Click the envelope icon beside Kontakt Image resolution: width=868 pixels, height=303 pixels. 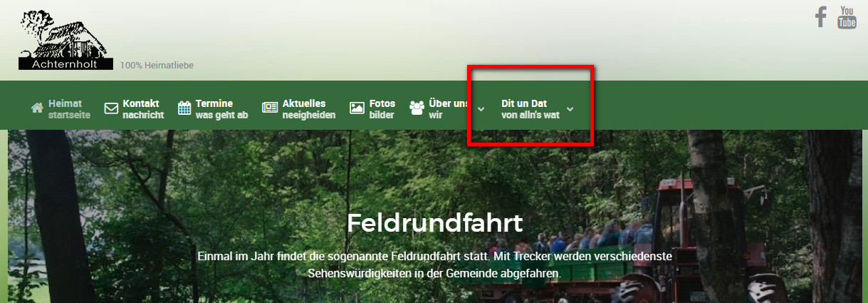coord(111,108)
